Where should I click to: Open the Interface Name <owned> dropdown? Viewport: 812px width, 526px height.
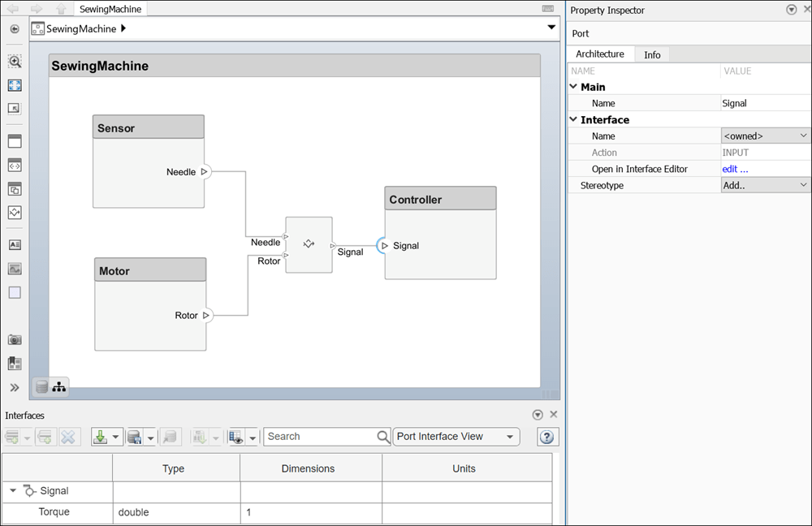tap(766, 136)
